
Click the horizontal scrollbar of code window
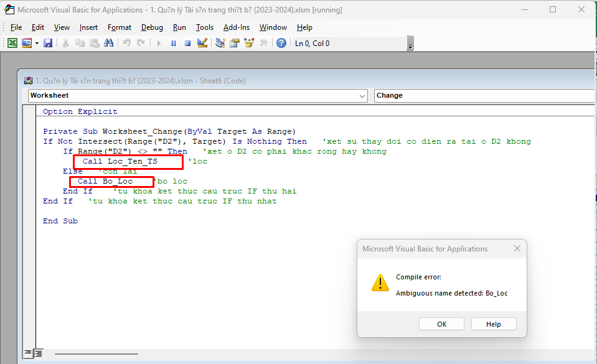[96, 353]
